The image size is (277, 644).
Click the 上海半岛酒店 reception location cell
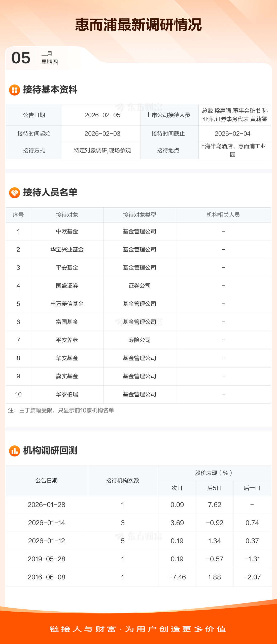click(233, 150)
